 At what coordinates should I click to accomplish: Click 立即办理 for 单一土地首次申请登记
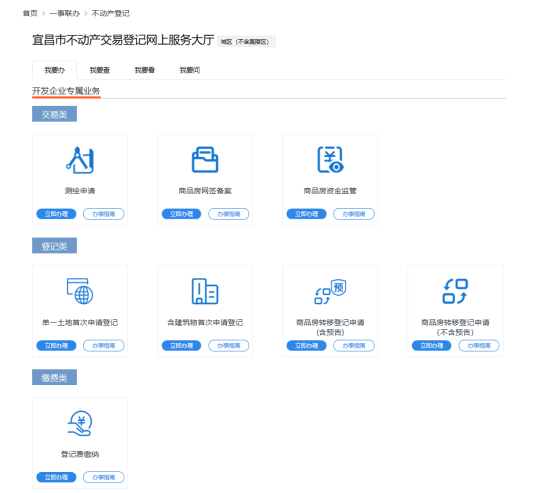coord(56,345)
